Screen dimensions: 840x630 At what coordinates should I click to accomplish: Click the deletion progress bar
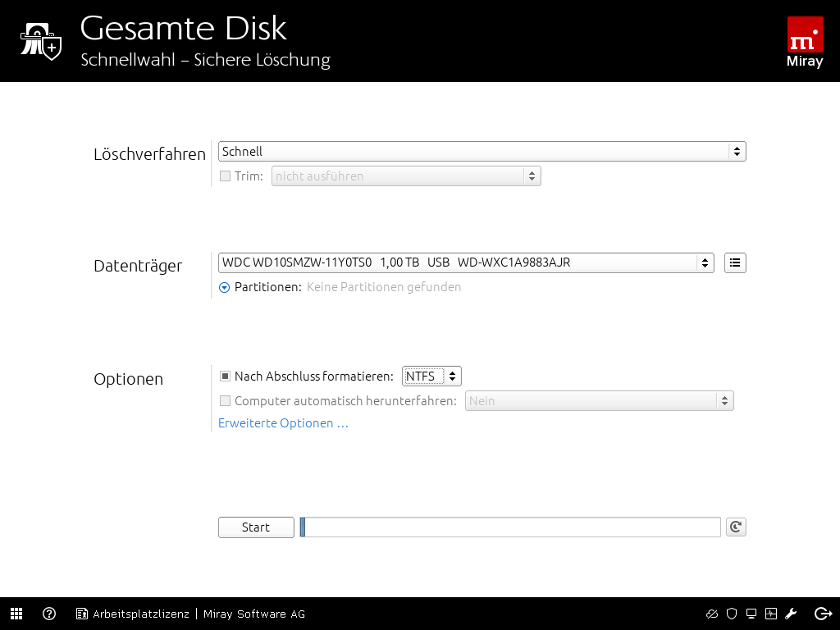510,527
